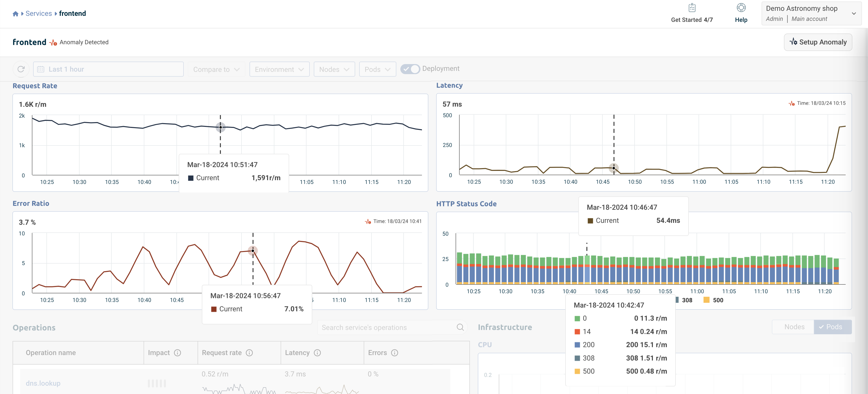
Task: Expand the Compare to dropdown
Action: tap(216, 69)
